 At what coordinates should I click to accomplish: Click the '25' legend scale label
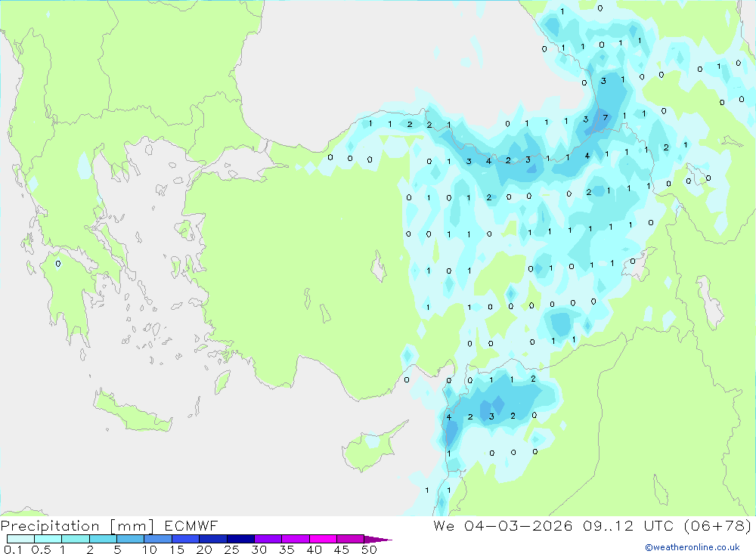click(x=232, y=549)
